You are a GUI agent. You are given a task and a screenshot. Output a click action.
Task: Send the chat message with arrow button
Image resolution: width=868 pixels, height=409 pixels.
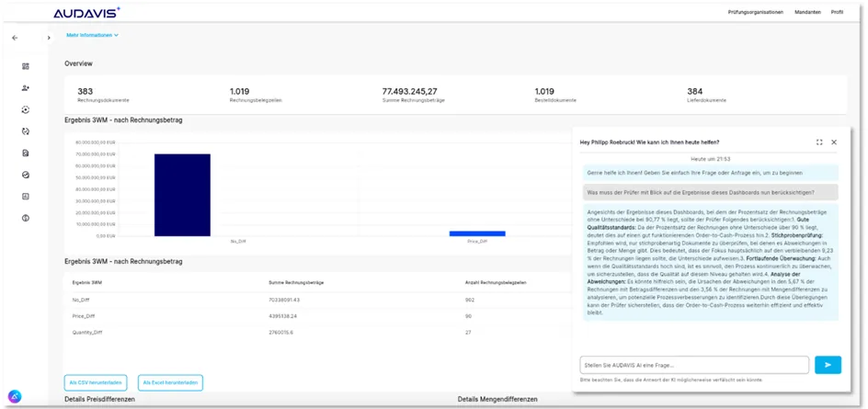coord(828,365)
